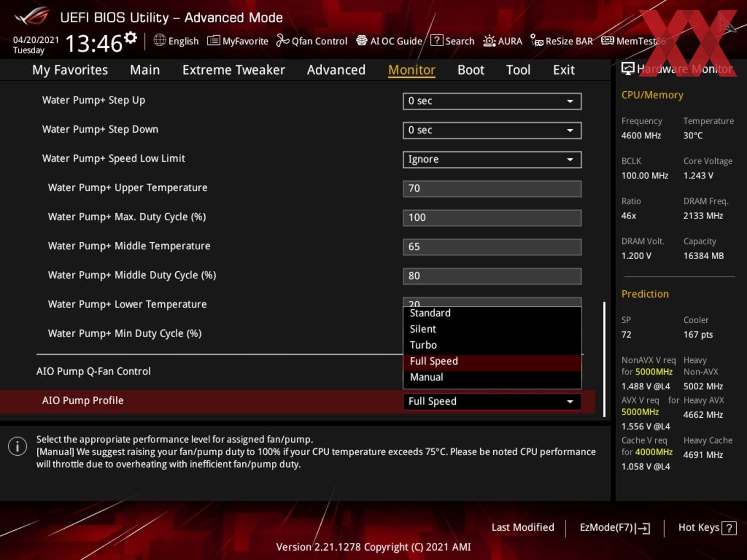Click the Hardware Monitor screen icon
This screenshot has width=747, height=560.
[628, 69]
